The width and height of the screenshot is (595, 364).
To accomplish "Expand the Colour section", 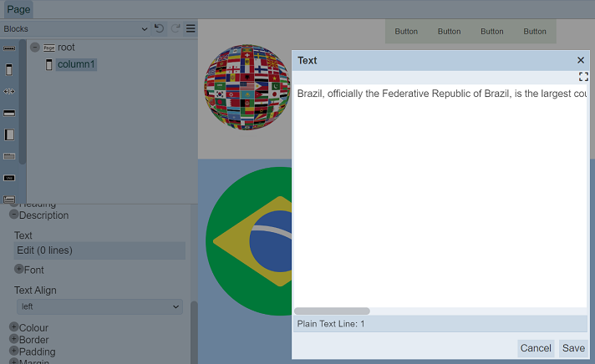I will click(14, 327).
